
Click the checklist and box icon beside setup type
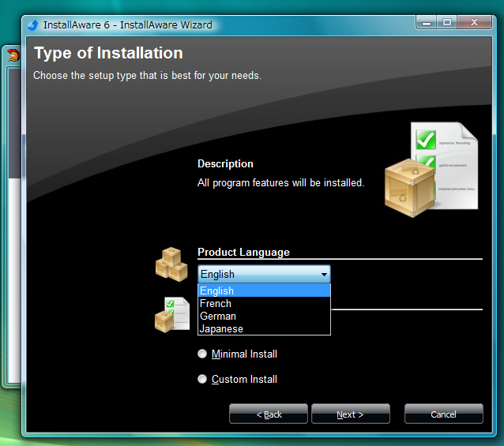tap(172, 315)
